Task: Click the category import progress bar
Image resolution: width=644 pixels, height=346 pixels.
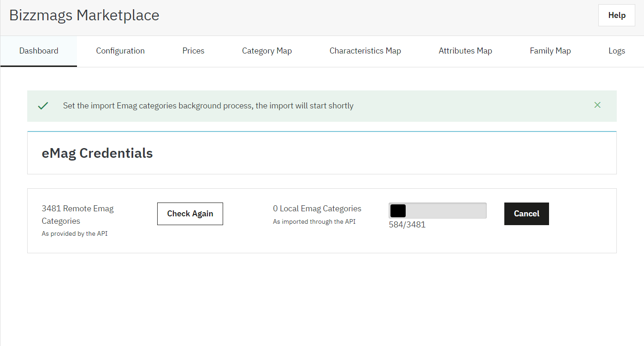Action: (437, 210)
